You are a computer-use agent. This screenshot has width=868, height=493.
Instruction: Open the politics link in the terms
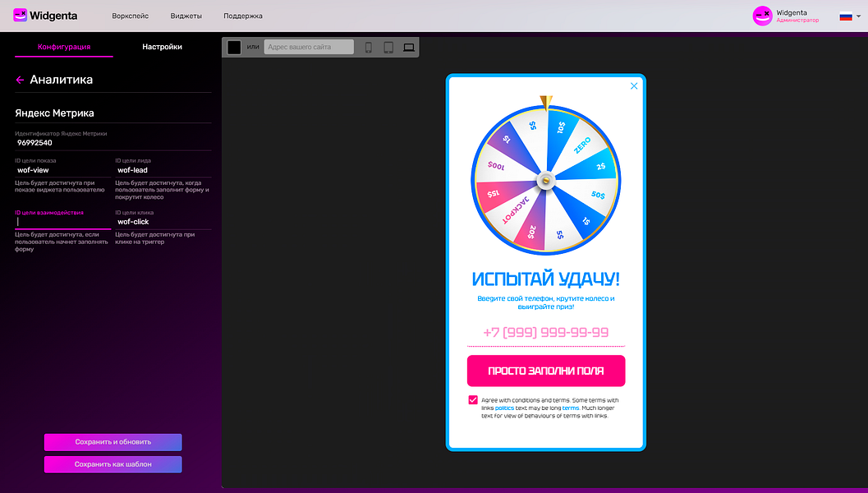click(x=504, y=408)
